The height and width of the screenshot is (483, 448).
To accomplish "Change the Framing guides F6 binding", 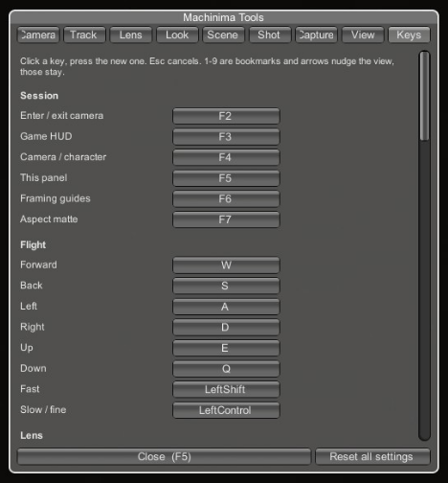I will coord(226,199).
